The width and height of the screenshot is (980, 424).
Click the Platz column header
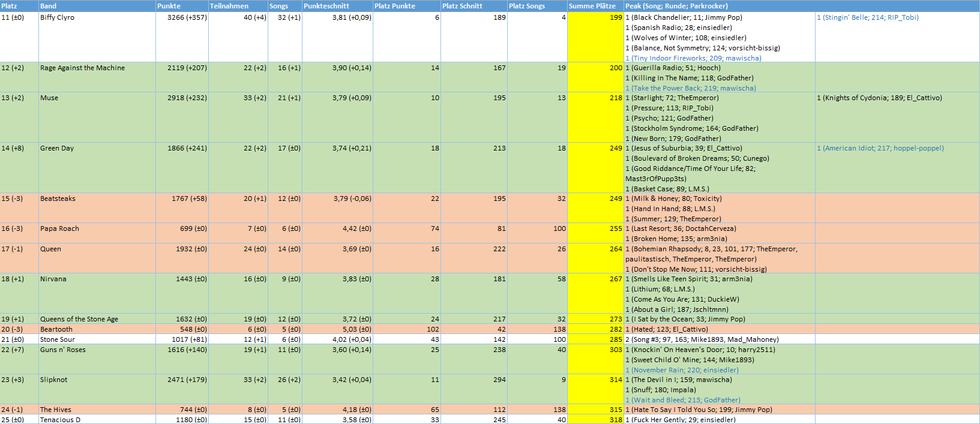(19, 6)
